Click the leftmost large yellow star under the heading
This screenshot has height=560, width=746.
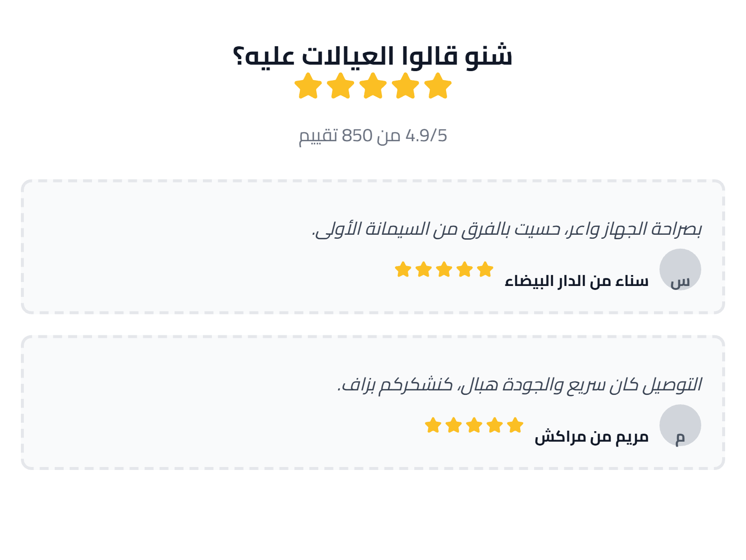click(308, 86)
